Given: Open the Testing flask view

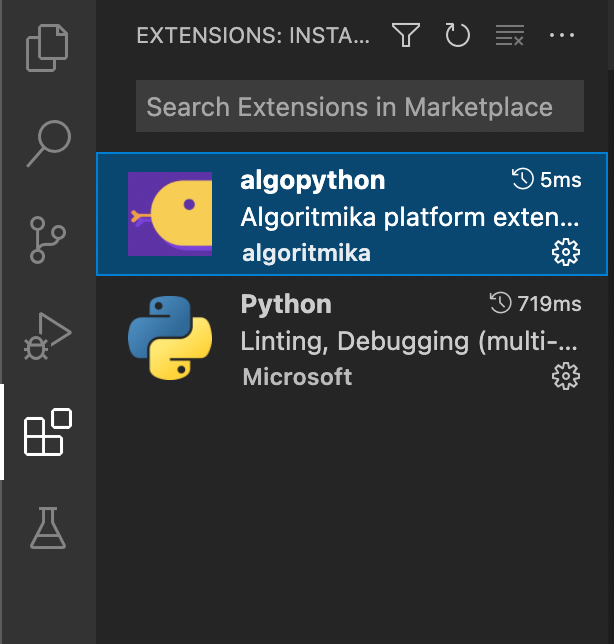Looking at the screenshot, I should 48,527.
